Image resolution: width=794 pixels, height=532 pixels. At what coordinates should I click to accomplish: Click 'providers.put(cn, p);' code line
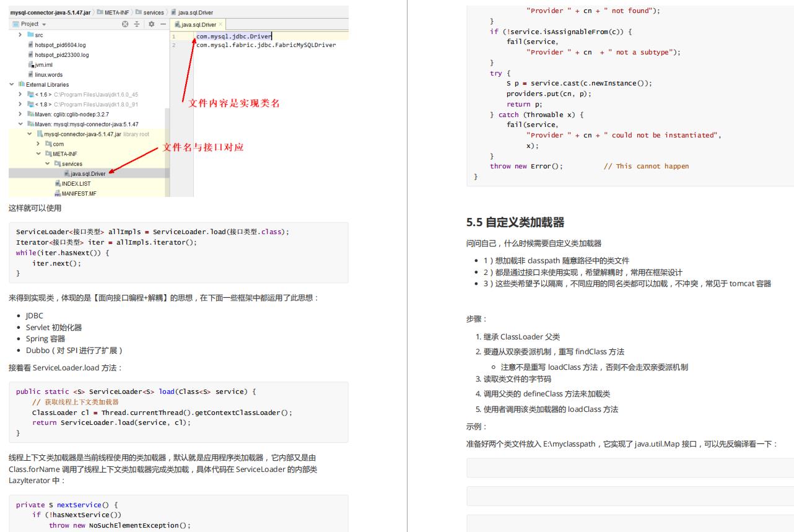[x=549, y=94]
